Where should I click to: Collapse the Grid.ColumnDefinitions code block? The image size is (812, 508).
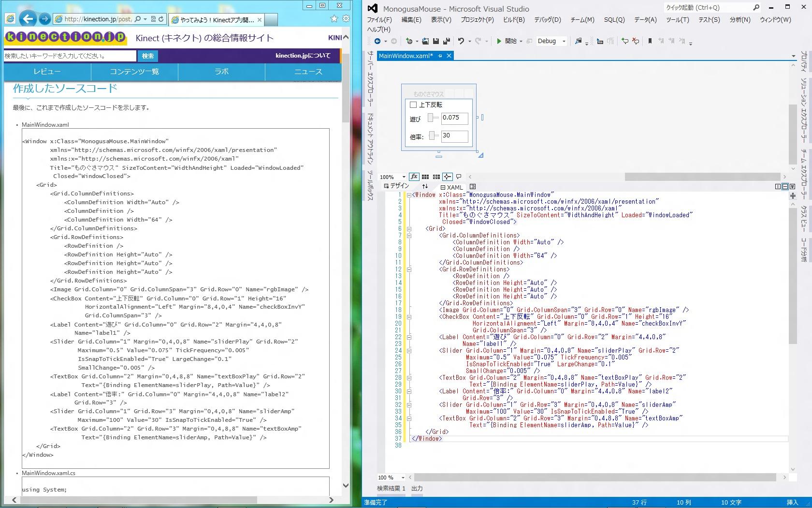pos(409,236)
